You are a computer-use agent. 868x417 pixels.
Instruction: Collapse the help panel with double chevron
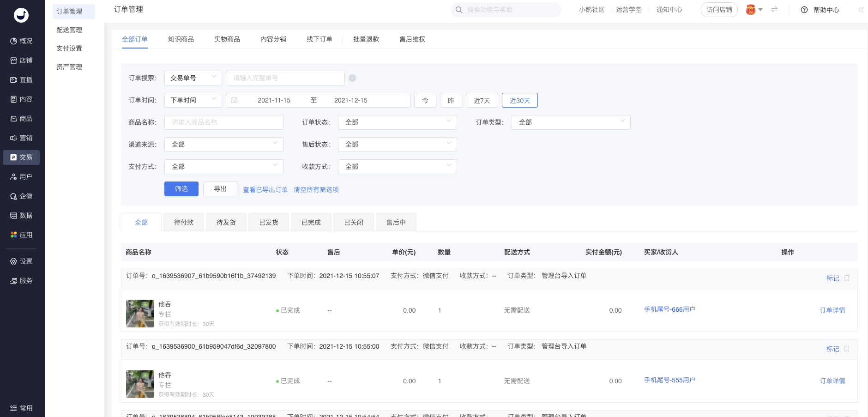[x=861, y=10]
